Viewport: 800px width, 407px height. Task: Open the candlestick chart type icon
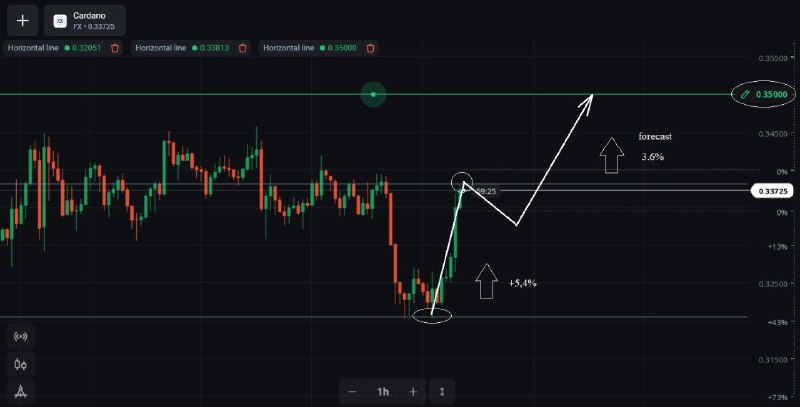point(21,364)
